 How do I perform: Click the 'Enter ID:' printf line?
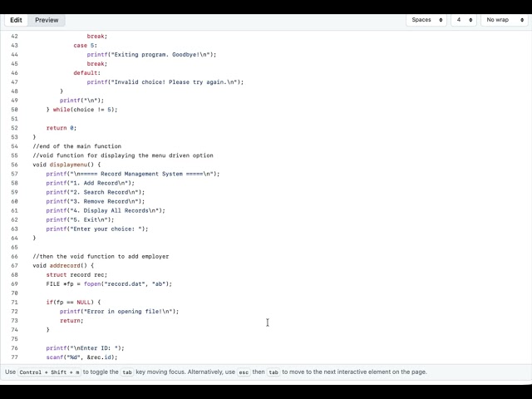tap(85, 348)
